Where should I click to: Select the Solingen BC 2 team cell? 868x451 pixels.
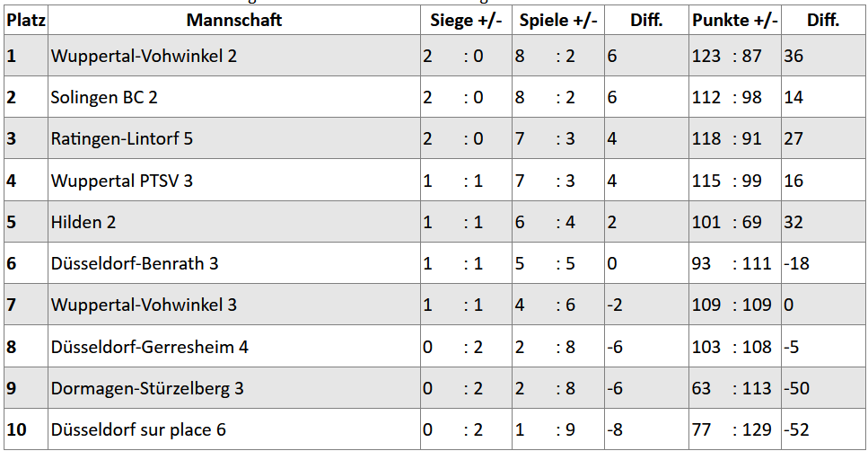pyautogui.click(x=234, y=97)
